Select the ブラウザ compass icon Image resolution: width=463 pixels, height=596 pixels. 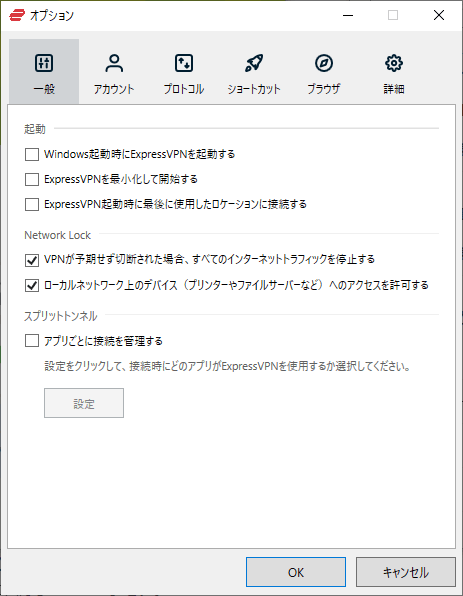324,63
